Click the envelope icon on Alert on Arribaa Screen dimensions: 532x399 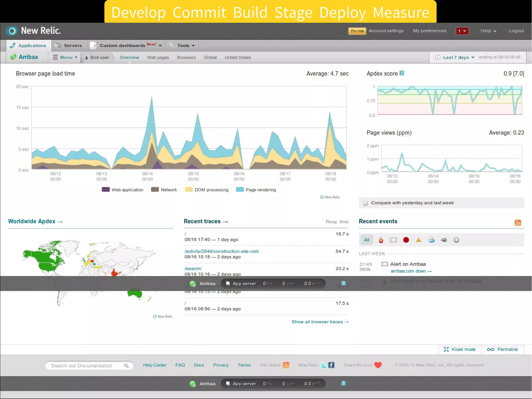385,264
